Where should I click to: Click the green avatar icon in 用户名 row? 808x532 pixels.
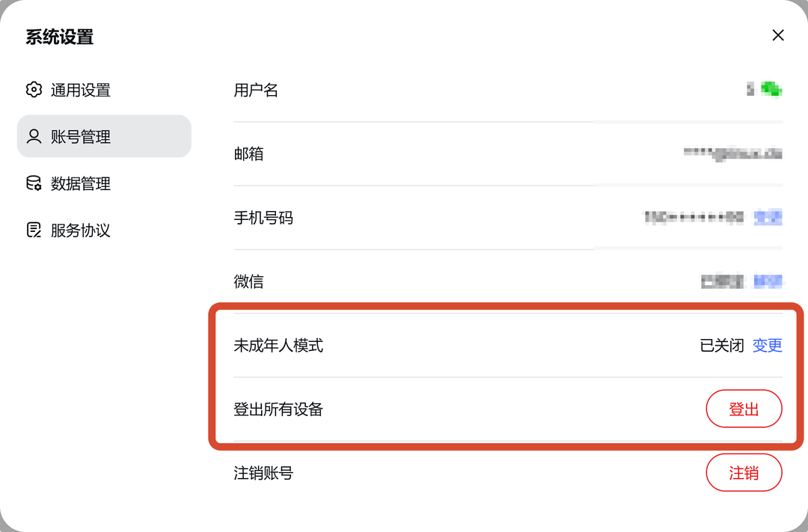tap(771, 89)
